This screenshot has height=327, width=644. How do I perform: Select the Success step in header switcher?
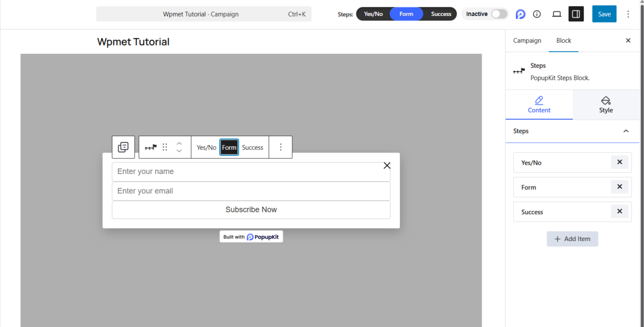(441, 14)
